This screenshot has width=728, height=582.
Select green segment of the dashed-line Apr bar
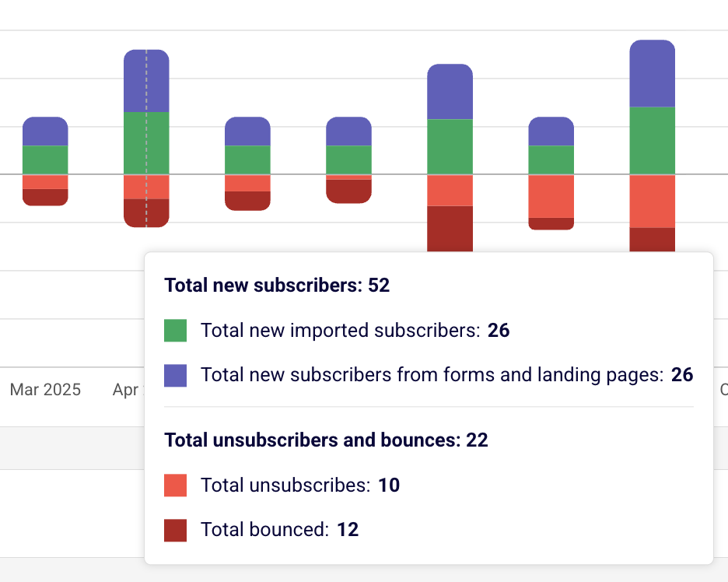[x=146, y=143]
